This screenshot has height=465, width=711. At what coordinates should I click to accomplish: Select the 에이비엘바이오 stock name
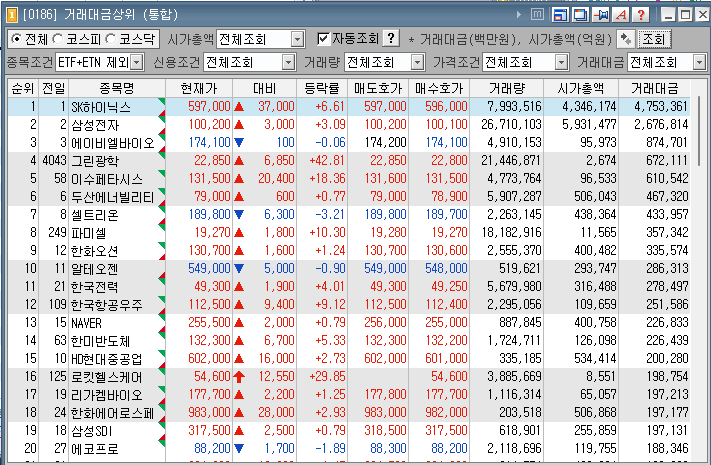[113, 143]
